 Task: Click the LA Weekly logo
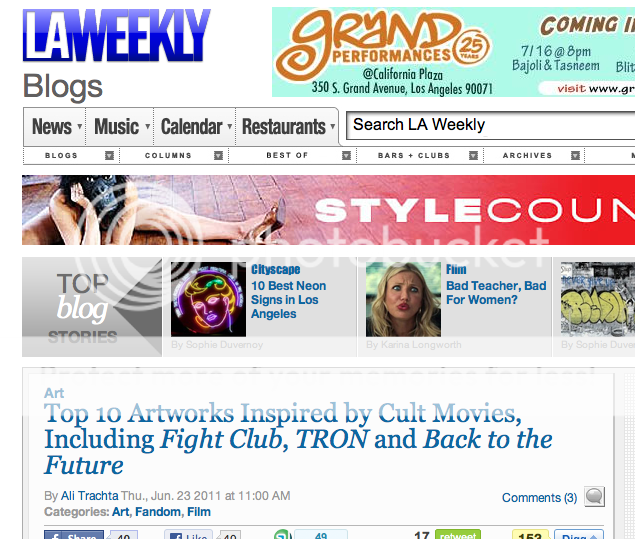point(117,35)
